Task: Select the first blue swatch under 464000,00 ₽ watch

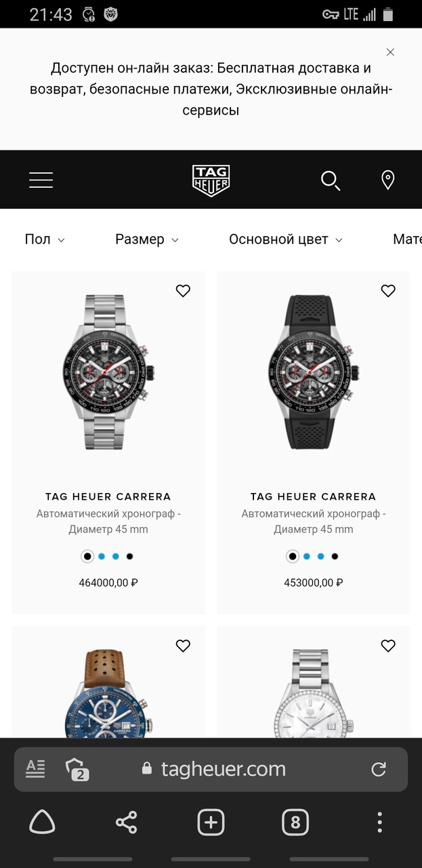Action: coord(102,557)
